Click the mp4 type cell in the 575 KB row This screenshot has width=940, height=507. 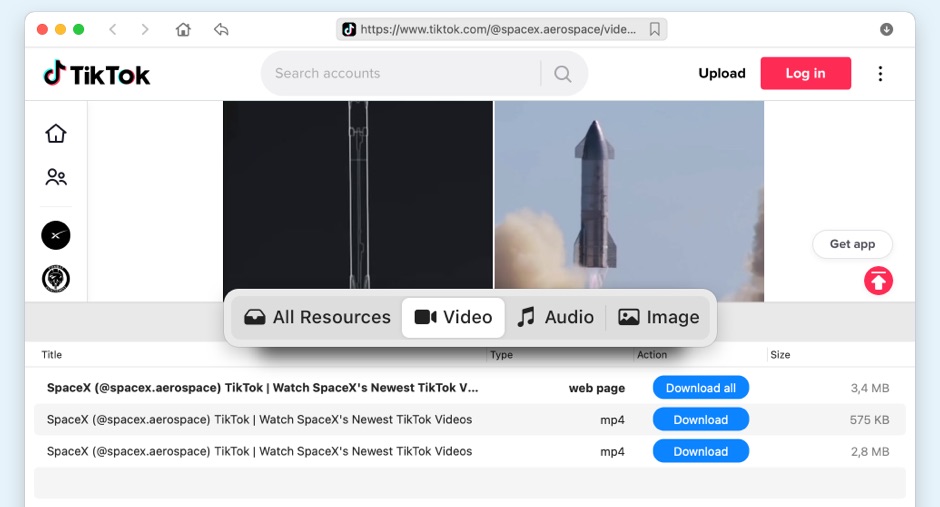612,420
